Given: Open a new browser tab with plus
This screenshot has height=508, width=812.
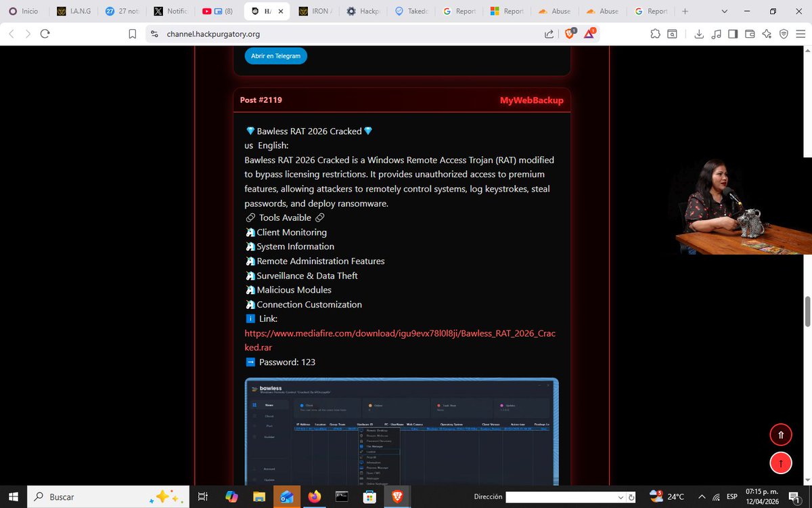Looking at the screenshot, I should pos(685,11).
